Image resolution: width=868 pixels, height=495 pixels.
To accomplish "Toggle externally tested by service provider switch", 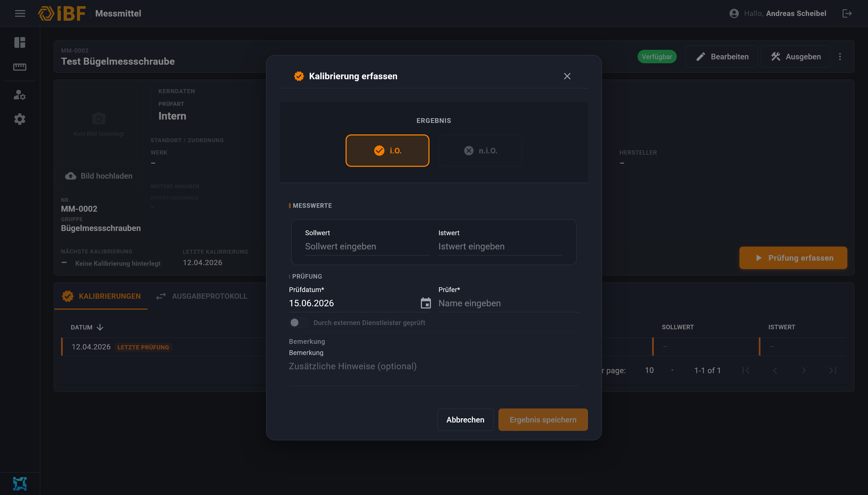I will click(298, 323).
